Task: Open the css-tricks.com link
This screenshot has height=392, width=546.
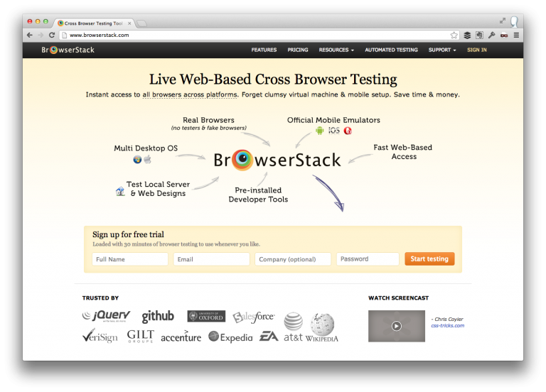Action: point(447,325)
